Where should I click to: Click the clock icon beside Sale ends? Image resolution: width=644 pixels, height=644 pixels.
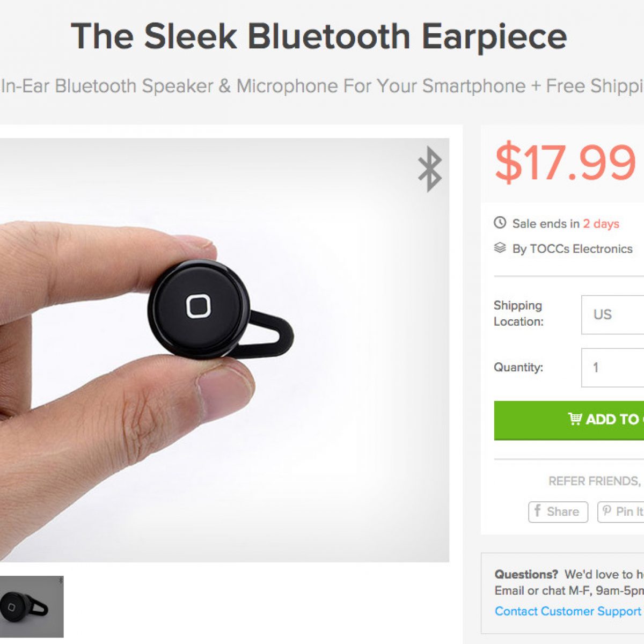[500, 223]
